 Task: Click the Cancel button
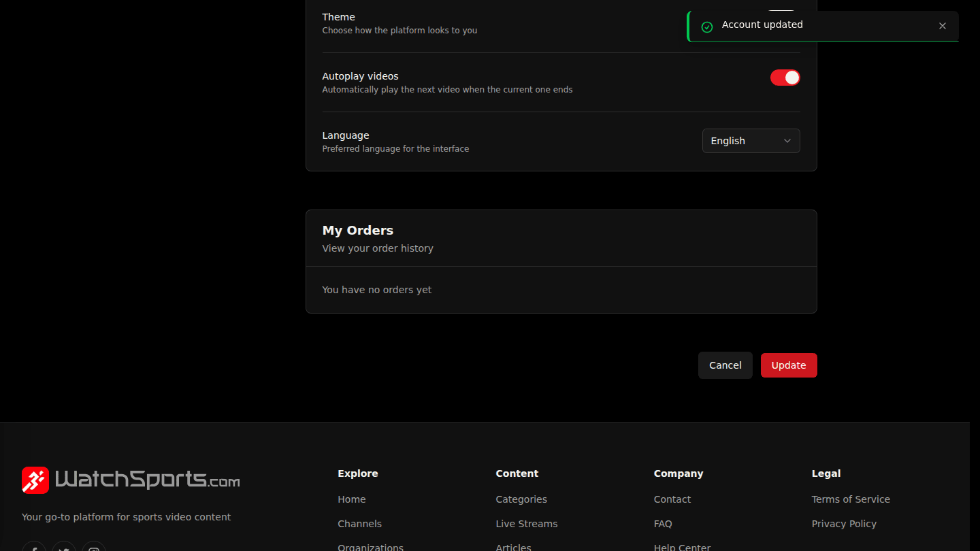(x=725, y=365)
